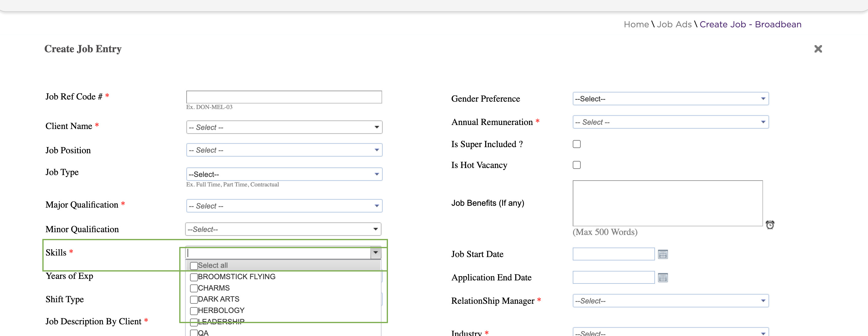Tick the Is Super Included checkbox
868x336 pixels.
[x=576, y=144]
